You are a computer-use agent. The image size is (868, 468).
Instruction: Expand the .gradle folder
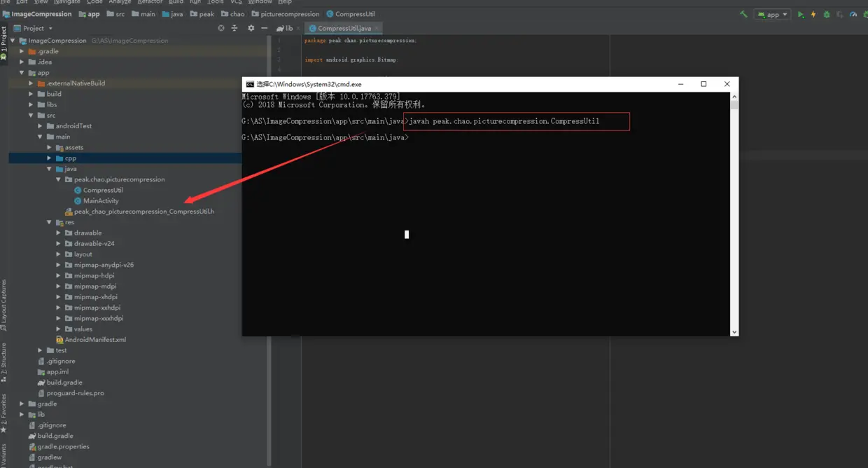click(22, 51)
